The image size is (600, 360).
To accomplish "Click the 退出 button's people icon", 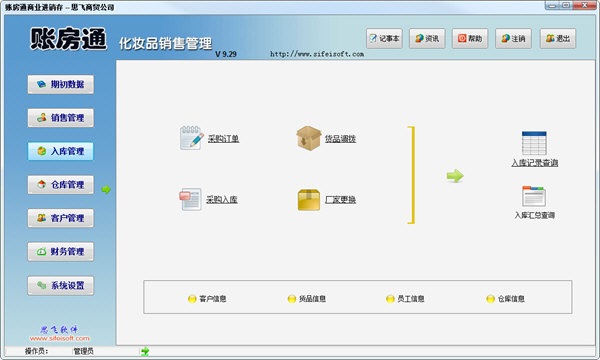I will coord(550,38).
